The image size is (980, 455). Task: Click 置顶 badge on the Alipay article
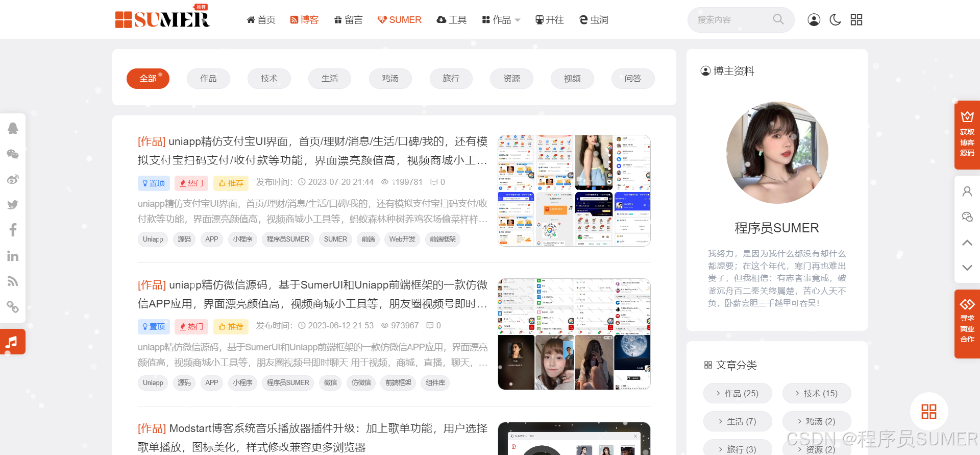tap(154, 183)
